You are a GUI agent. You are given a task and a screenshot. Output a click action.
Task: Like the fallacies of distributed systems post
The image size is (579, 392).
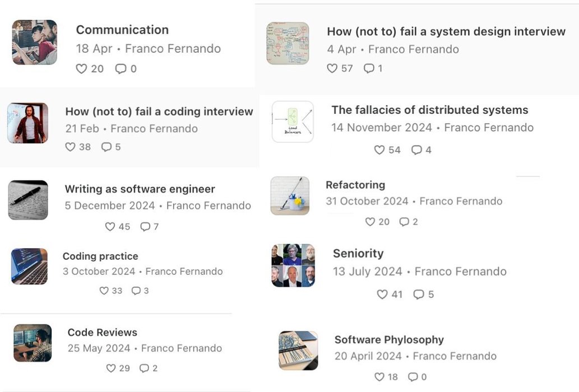(x=379, y=150)
